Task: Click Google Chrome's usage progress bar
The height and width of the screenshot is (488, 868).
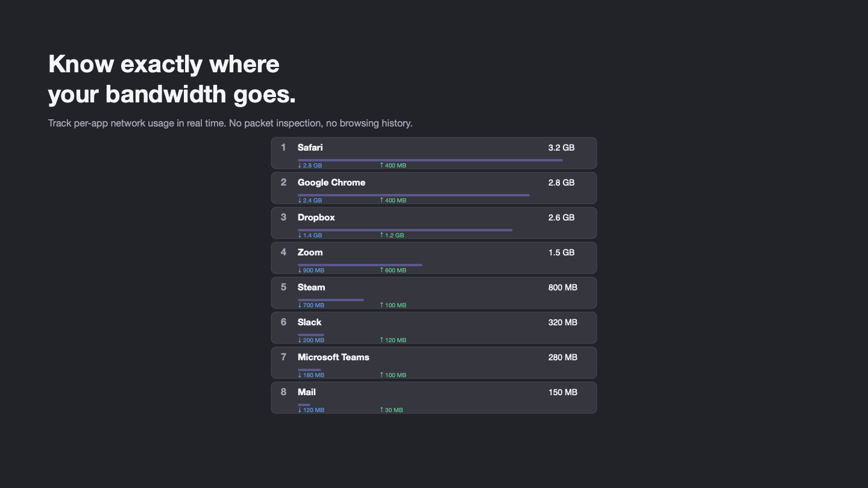Action: coord(414,195)
